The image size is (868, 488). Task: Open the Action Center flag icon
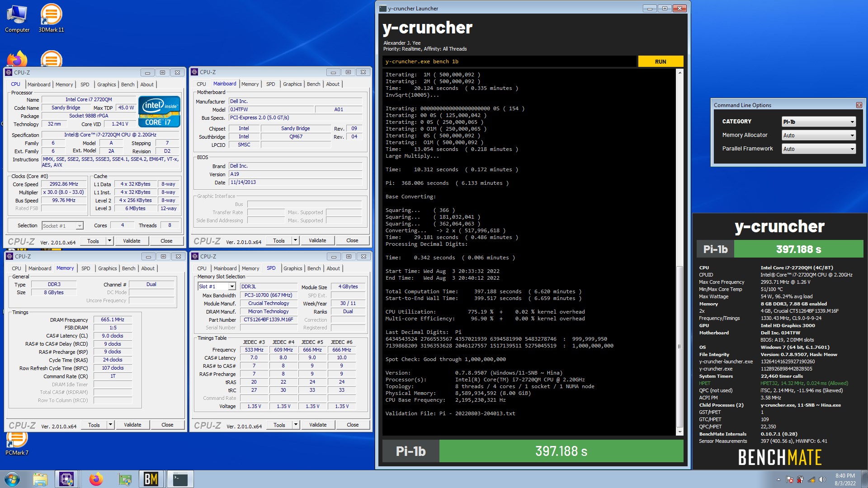pyautogui.click(x=789, y=479)
